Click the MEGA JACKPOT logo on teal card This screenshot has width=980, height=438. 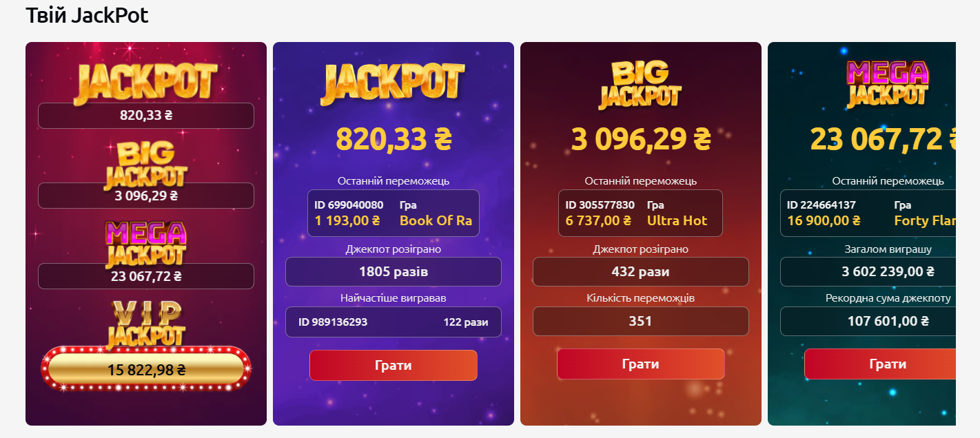pyautogui.click(x=888, y=84)
